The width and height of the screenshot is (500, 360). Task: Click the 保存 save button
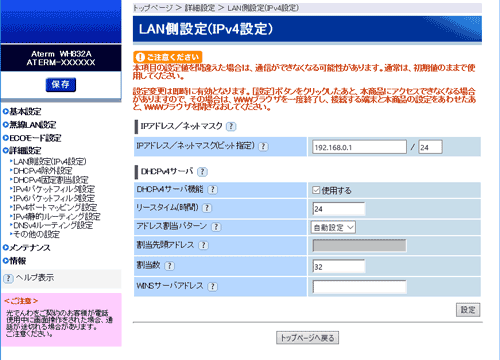click(x=61, y=85)
